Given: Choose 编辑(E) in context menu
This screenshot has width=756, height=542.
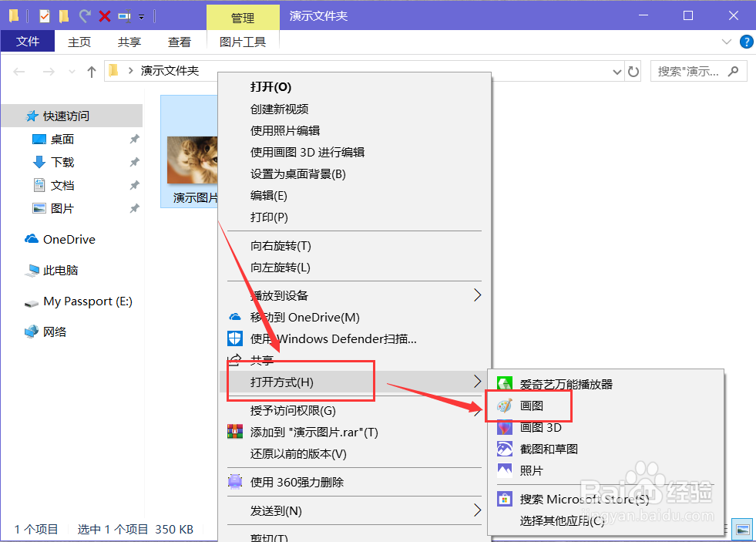Looking at the screenshot, I should click(354, 196).
